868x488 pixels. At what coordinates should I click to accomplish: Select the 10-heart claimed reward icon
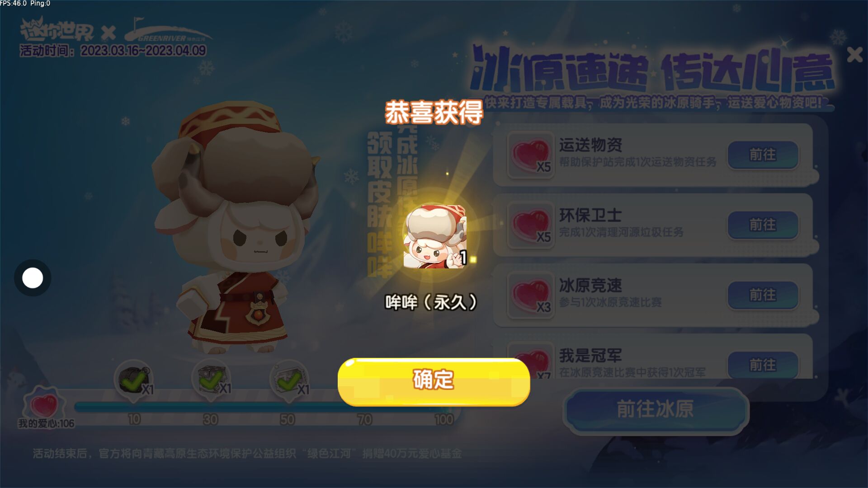[x=134, y=381]
